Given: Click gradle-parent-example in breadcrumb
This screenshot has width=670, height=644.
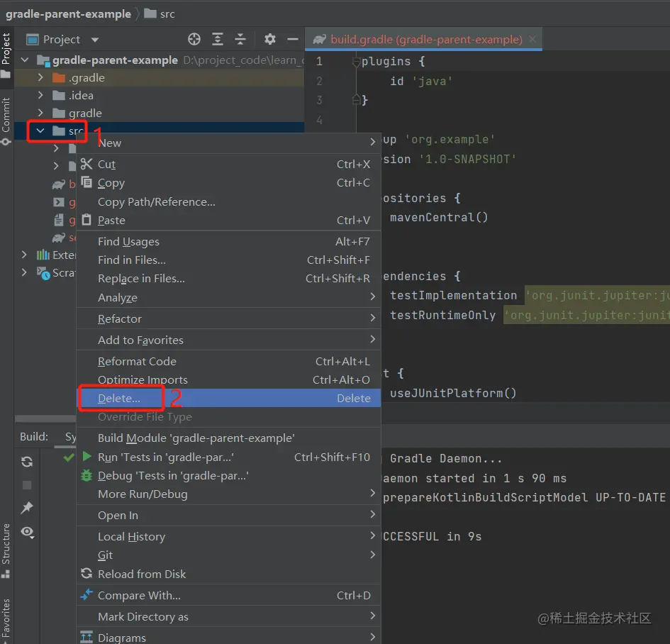Looking at the screenshot, I should (68, 14).
